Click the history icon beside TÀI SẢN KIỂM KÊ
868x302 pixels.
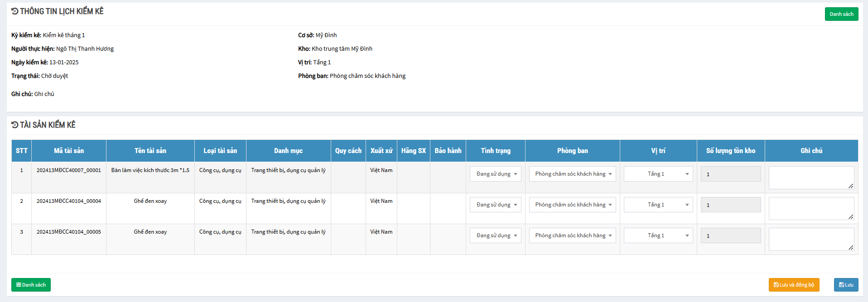tap(15, 125)
